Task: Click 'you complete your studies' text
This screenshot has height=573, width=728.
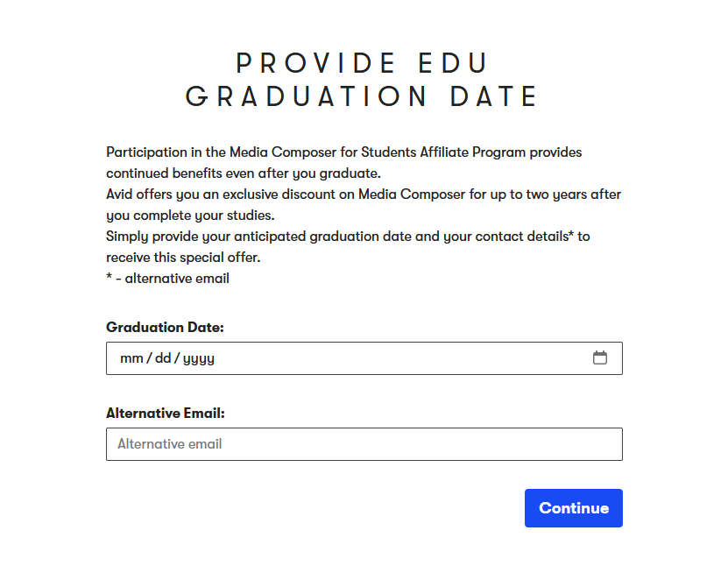Action: 190,215
